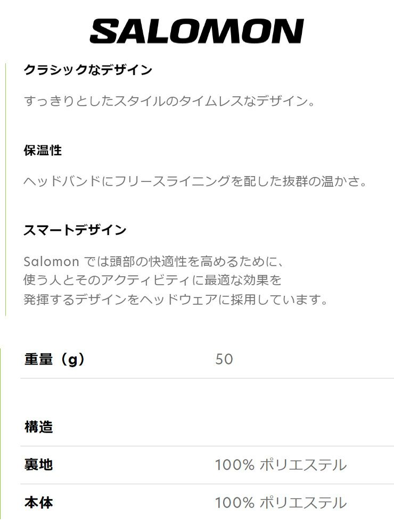Select the スマートデザイン heading
This screenshot has height=532, width=394.
pos(75,230)
